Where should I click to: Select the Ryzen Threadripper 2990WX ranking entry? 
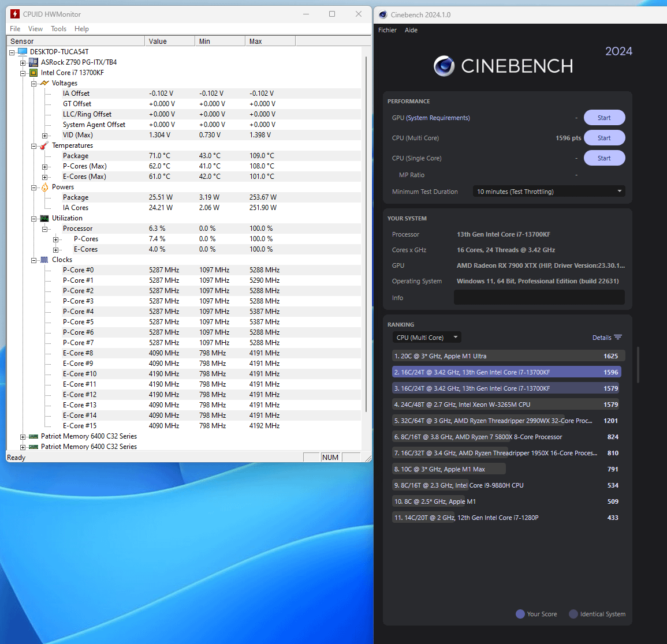(506, 421)
